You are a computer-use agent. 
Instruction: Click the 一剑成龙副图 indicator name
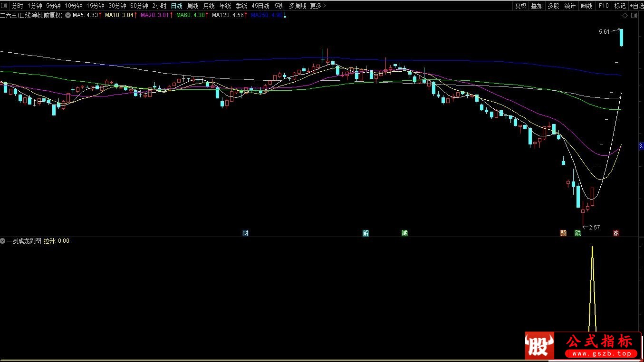pos(24,241)
